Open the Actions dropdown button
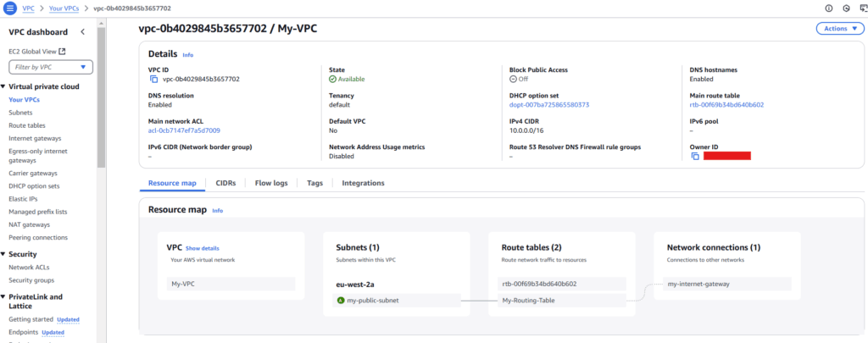Screen dimensions: 868x343 [x=840, y=29]
